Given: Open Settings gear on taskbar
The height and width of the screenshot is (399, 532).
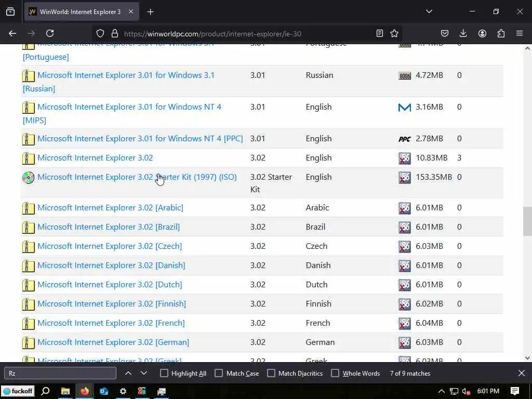Looking at the screenshot, I should [x=123, y=391].
